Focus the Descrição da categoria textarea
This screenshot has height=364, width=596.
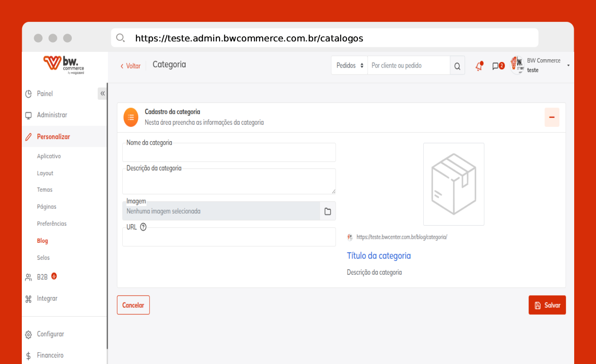click(x=229, y=182)
